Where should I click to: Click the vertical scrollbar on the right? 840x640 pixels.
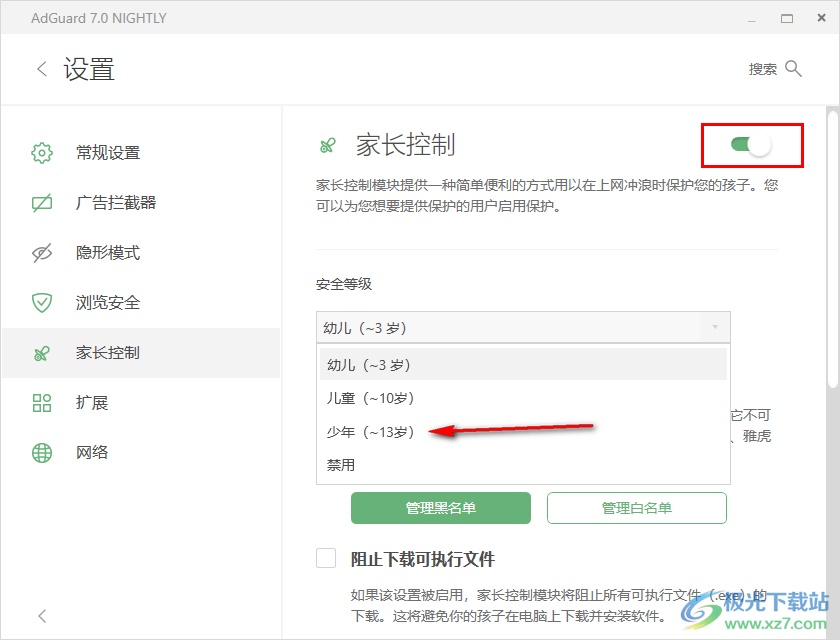(832, 250)
